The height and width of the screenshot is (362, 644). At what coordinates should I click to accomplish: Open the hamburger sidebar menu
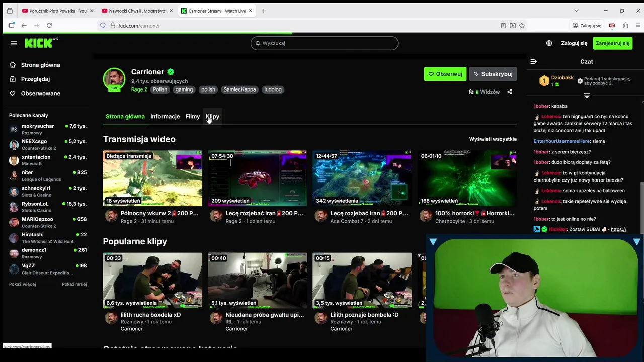click(14, 43)
